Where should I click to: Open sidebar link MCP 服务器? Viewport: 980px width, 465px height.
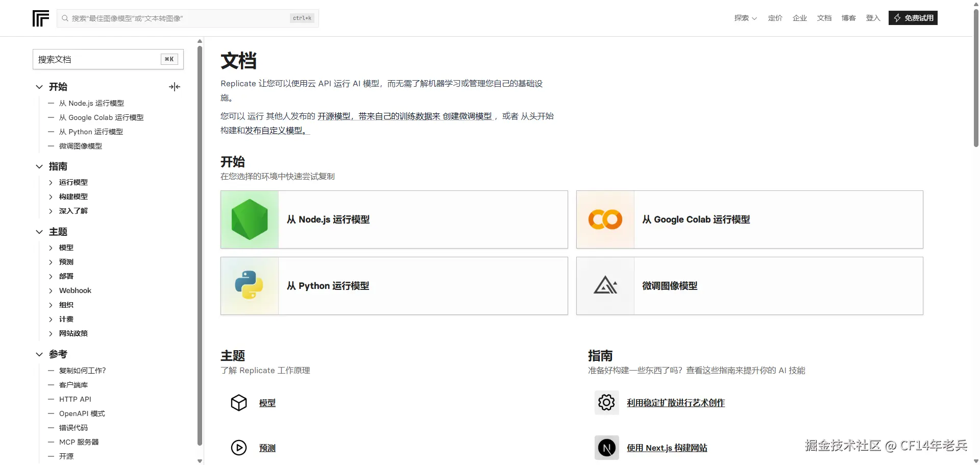coord(79,442)
